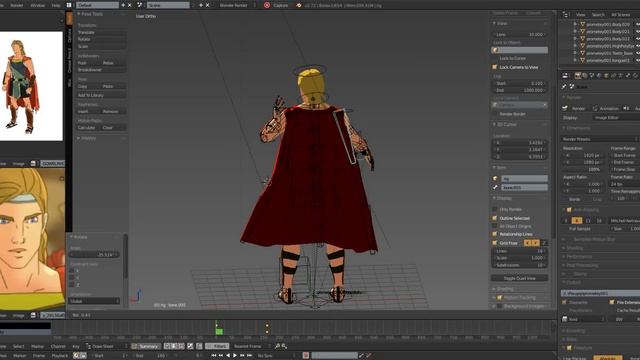Open the Orientation Global dropdown
Screen dimensions: 640x360
(x=94, y=301)
